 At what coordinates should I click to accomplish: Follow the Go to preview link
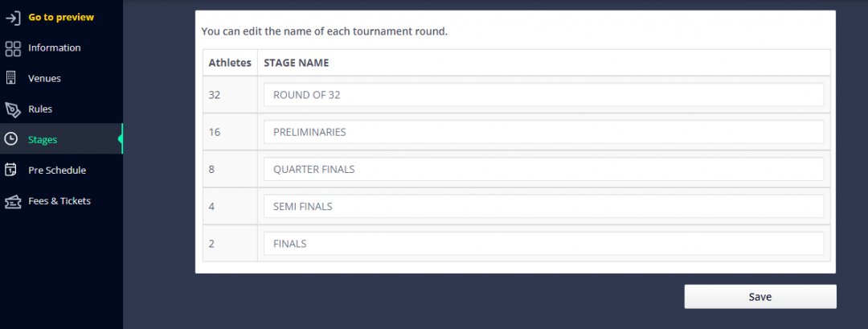(x=61, y=17)
